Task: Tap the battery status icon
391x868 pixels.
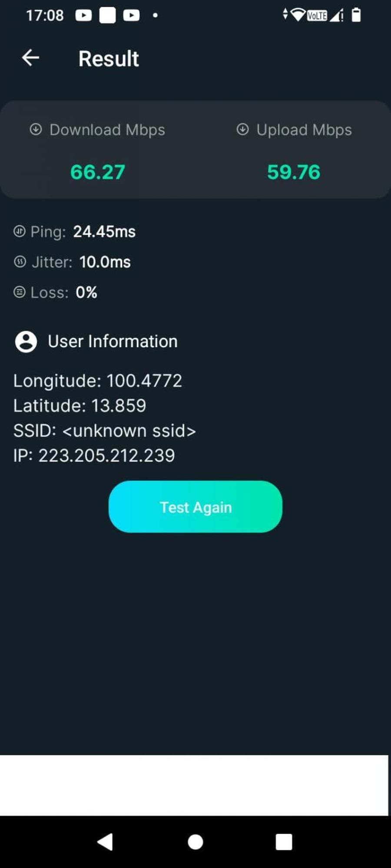Action: (x=356, y=15)
